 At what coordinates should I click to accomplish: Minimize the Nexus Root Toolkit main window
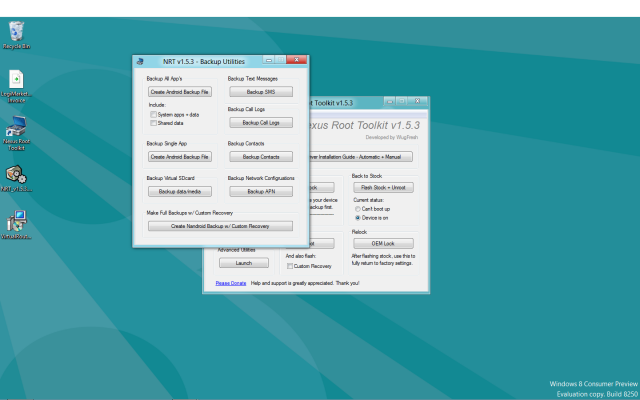389,101
